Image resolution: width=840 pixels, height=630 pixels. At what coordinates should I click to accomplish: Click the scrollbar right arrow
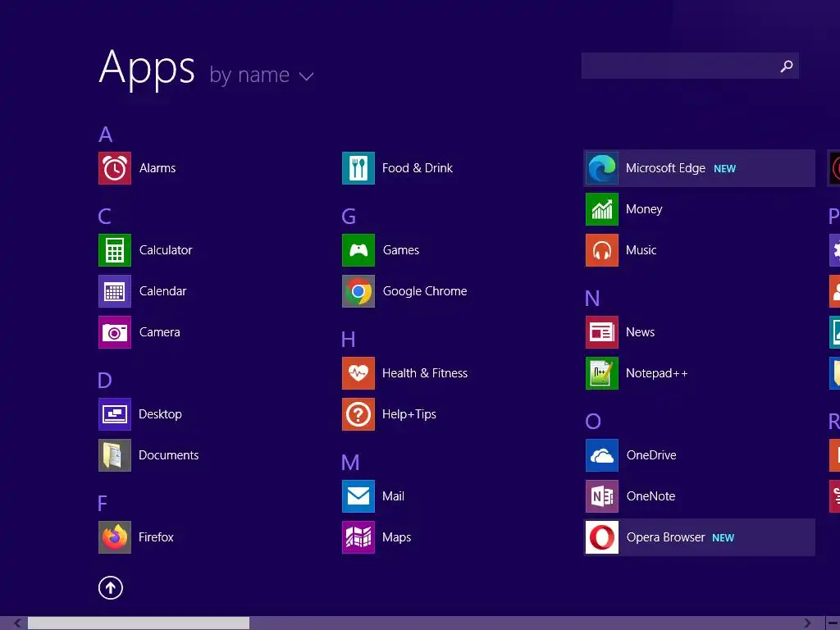pyautogui.click(x=807, y=623)
